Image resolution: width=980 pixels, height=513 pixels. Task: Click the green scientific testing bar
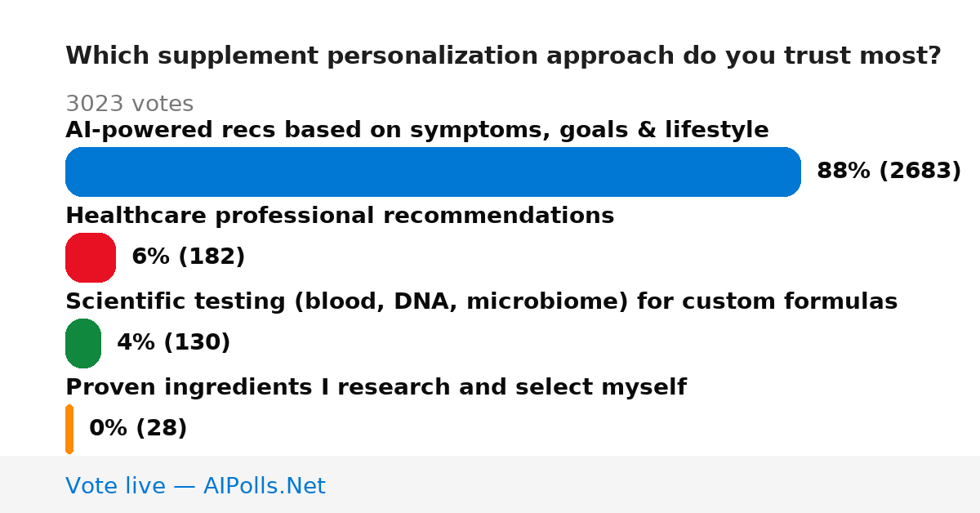tap(83, 343)
